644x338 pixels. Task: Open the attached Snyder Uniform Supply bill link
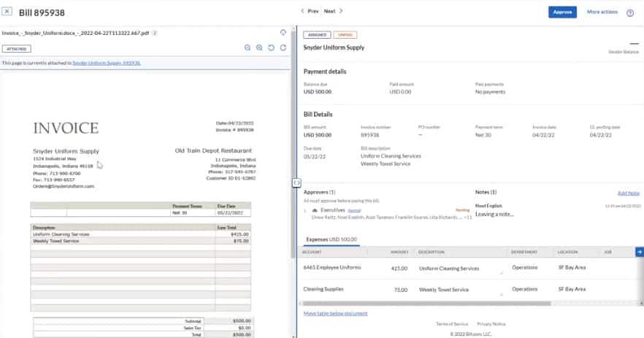tap(107, 63)
